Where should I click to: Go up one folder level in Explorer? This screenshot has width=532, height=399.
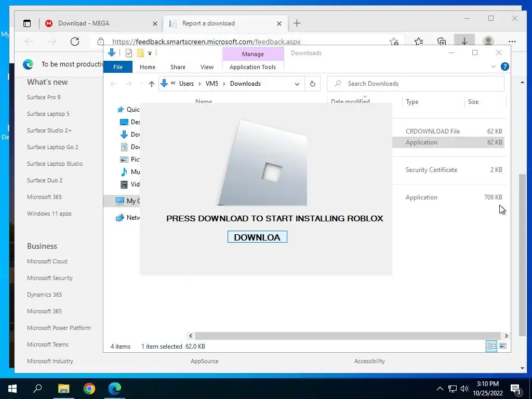coord(151,84)
